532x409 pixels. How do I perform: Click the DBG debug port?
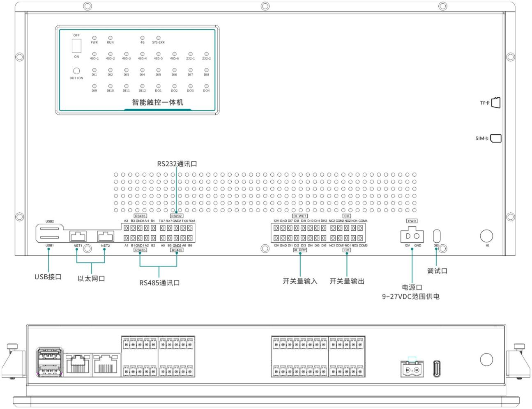coord(436,236)
